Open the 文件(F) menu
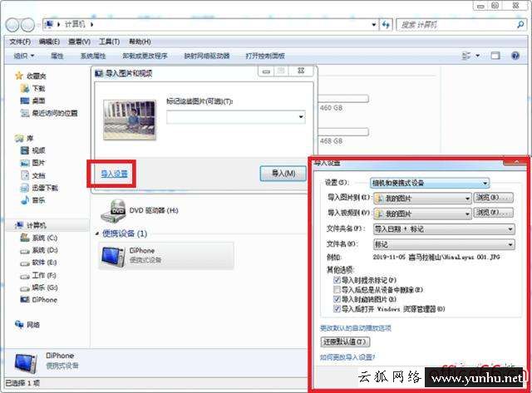Image resolution: width=532 pixels, height=393 pixels. tap(20, 42)
